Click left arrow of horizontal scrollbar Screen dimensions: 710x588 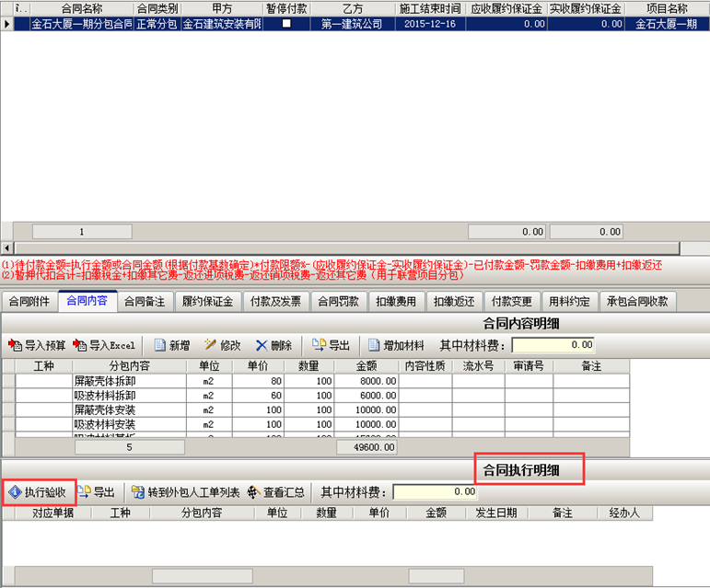click(x=7, y=248)
